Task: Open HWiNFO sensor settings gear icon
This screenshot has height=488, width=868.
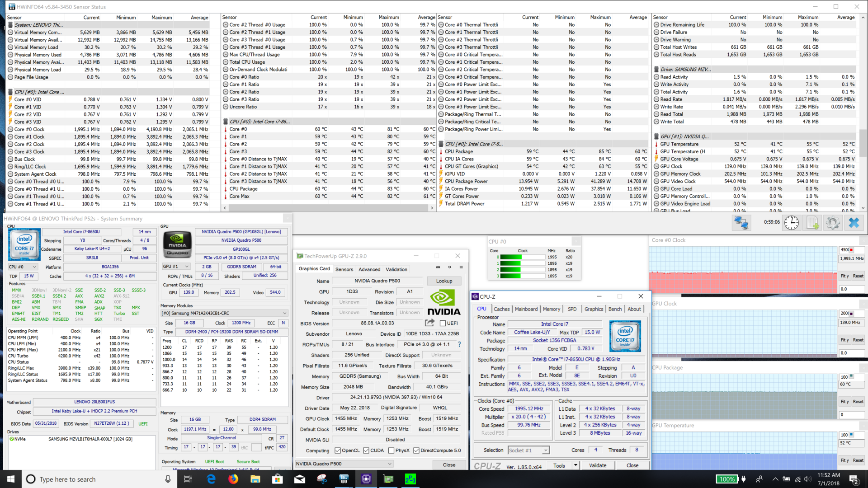Action: (833, 222)
